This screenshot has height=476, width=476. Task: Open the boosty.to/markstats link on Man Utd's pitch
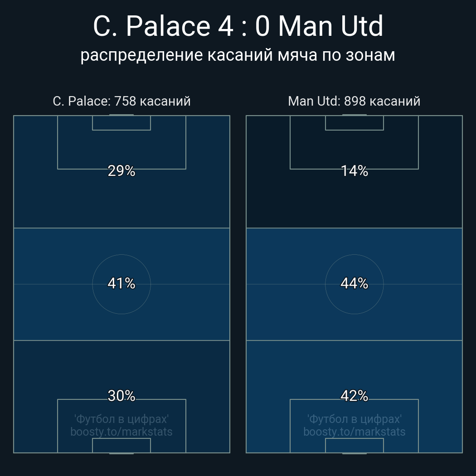tap(354, 432)
